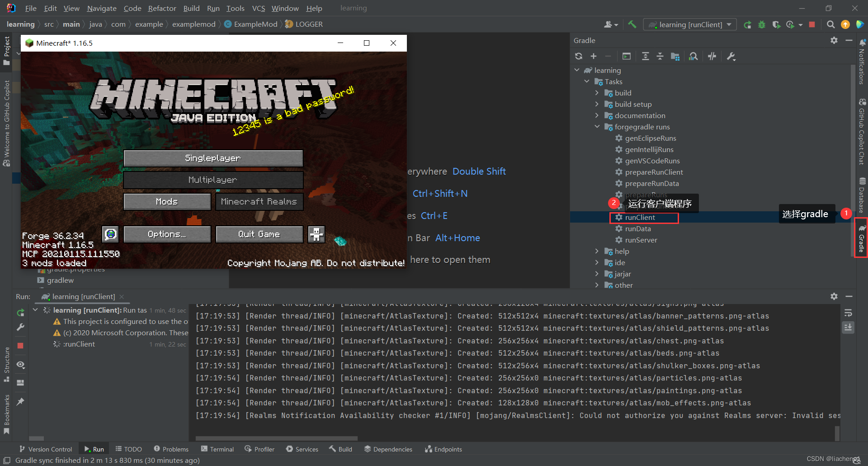Screen dimensions: 868x466
Task: Run with coverage shield icon
Action: (x=776, y=24)
